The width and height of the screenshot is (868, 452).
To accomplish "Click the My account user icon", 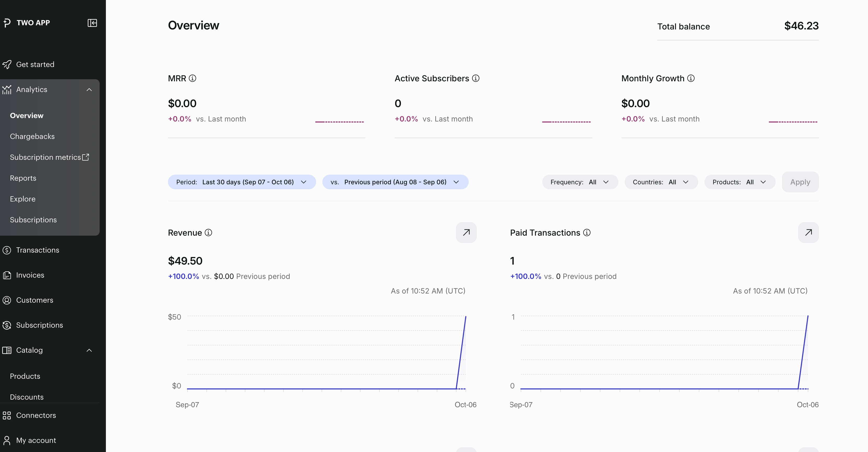I will point(7,440).
